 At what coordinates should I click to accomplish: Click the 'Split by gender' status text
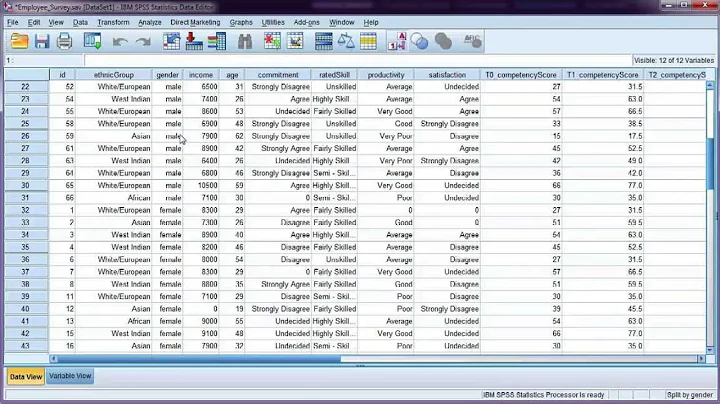point(690,395)
